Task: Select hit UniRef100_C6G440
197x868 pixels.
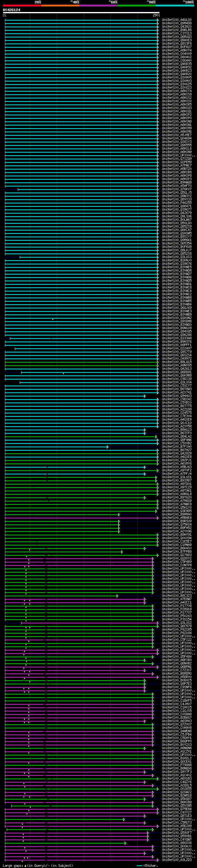Action: (176, 61)
